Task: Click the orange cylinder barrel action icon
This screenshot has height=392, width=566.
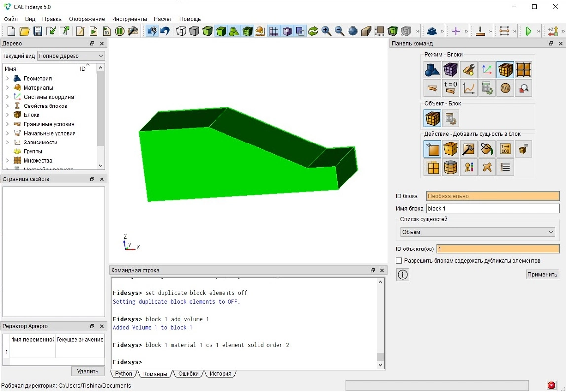Action: coord(451,167)
